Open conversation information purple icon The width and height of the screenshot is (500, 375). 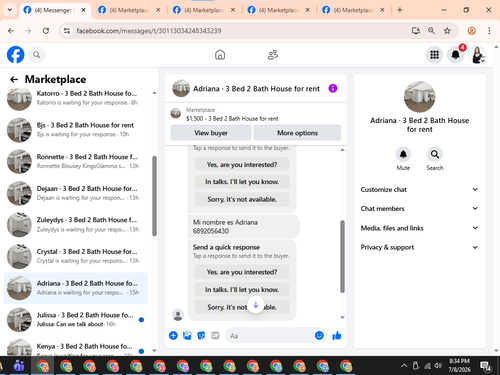click(x=333, y=88)
